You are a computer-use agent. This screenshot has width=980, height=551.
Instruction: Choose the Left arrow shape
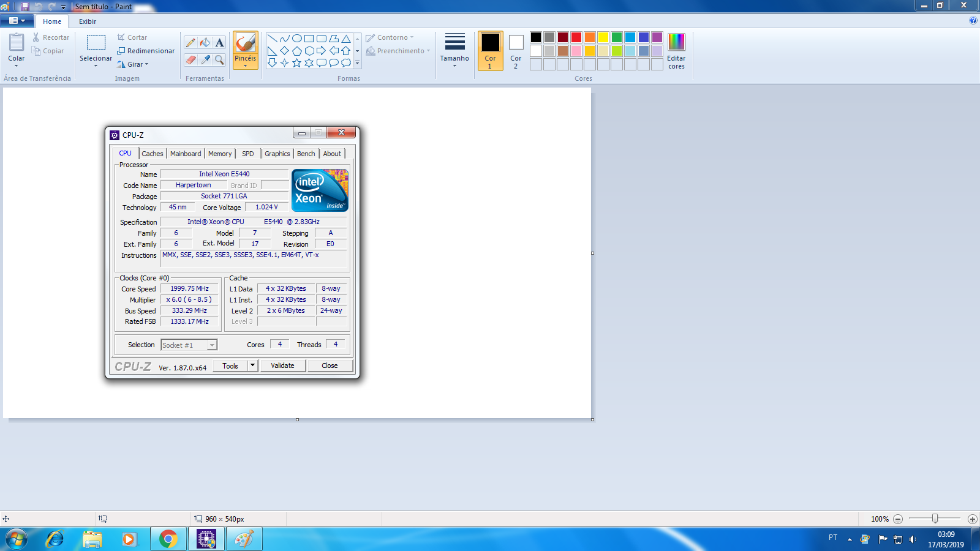tap(334, 51)
